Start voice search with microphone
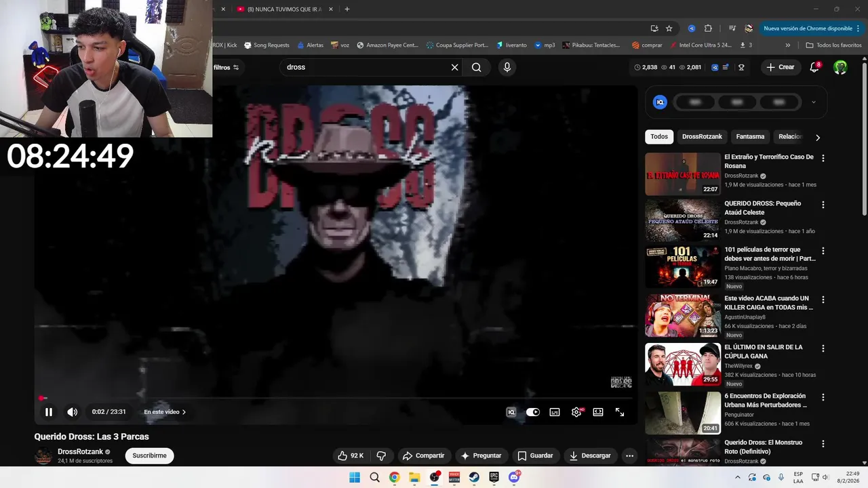 (x=507, y=67)
